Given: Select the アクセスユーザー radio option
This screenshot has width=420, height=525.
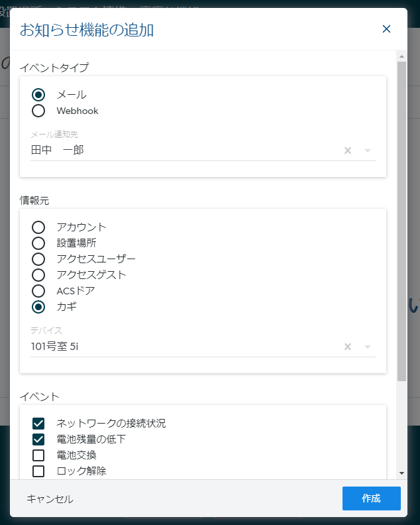Looking at the screenshot, I should point(38,259).
